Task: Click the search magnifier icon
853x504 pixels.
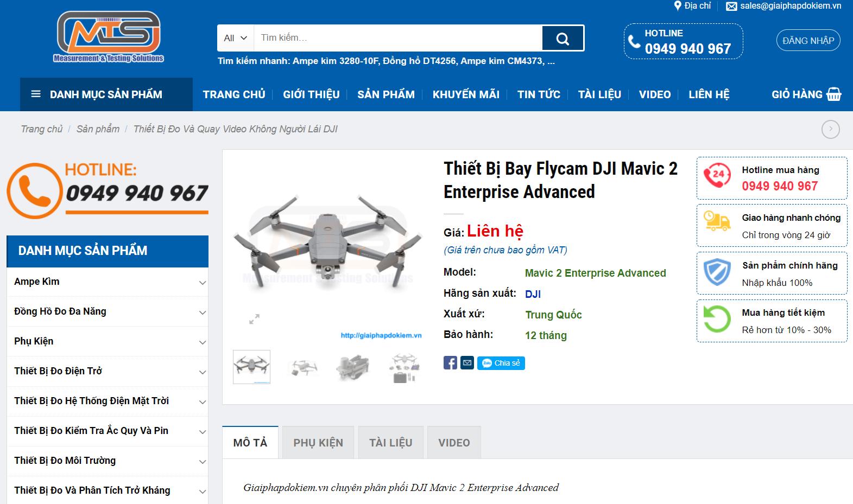Action: [563, 38]
